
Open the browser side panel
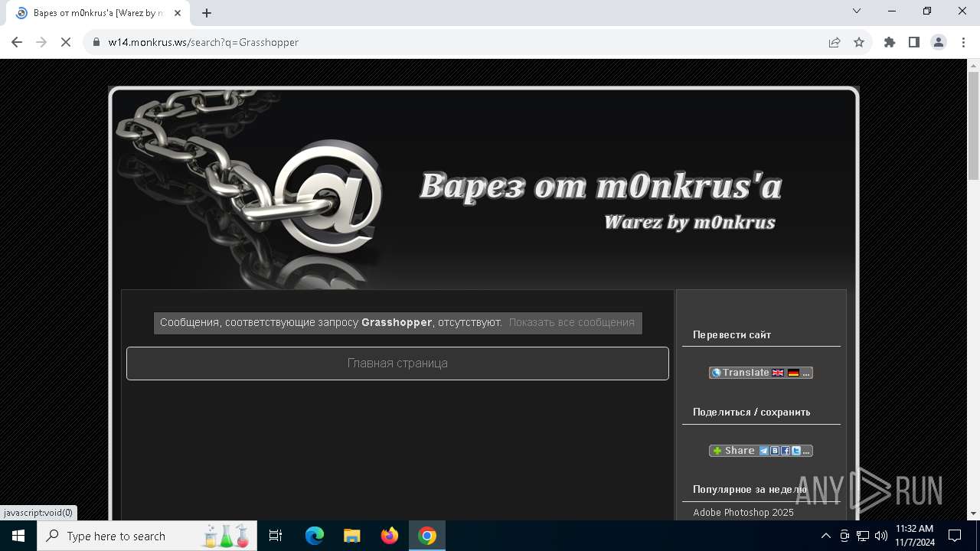[914, 42]
